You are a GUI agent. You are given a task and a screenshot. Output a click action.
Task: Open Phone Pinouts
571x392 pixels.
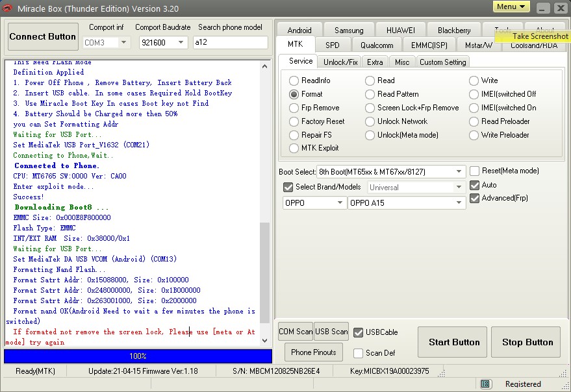tap(314, 352)
